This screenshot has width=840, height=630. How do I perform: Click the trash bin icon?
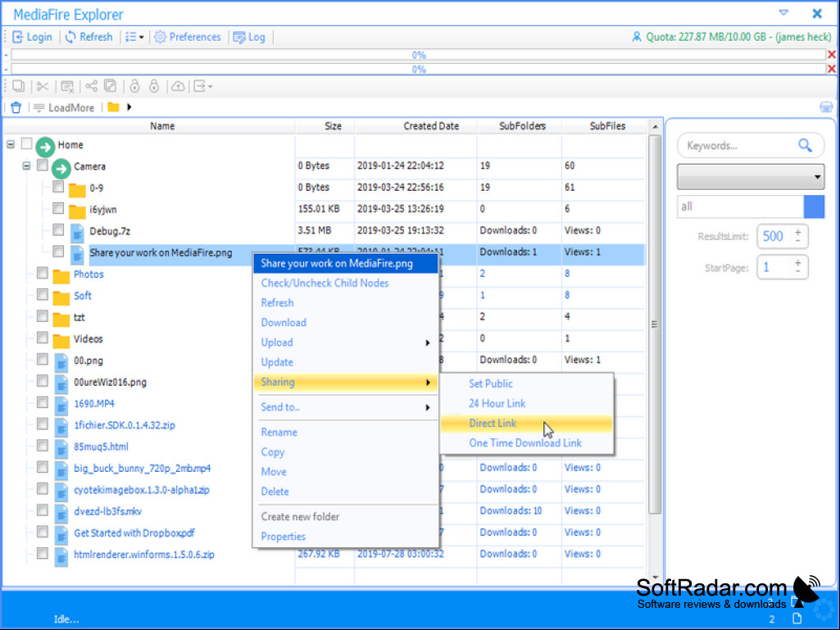coord(16,107)
